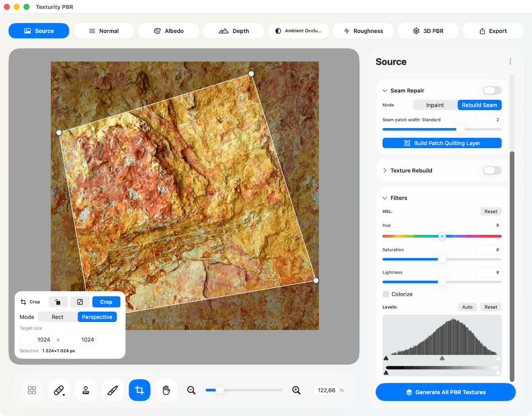Open the Source panel three-dot menu
The image size is (532, 416).
coord(510,62)
